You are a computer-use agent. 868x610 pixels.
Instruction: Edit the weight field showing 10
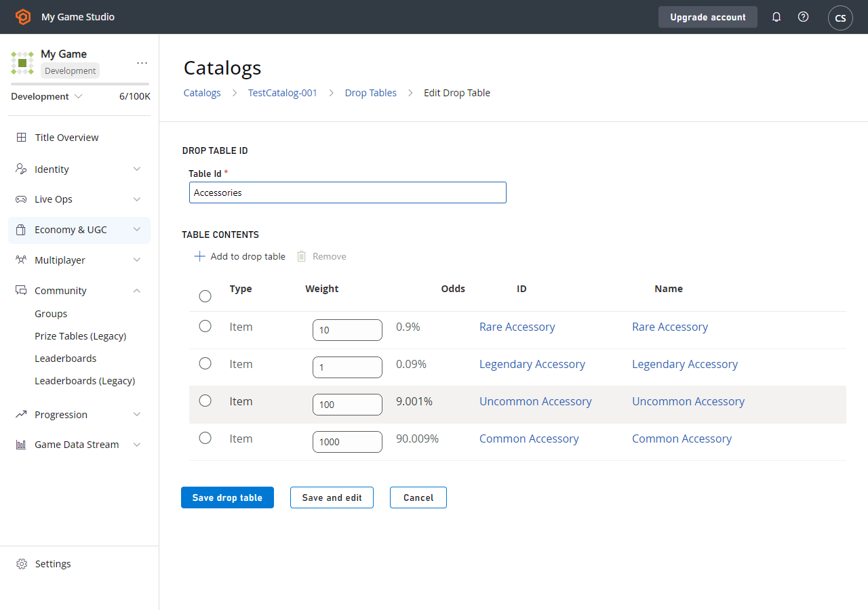[x=347, y=330]
